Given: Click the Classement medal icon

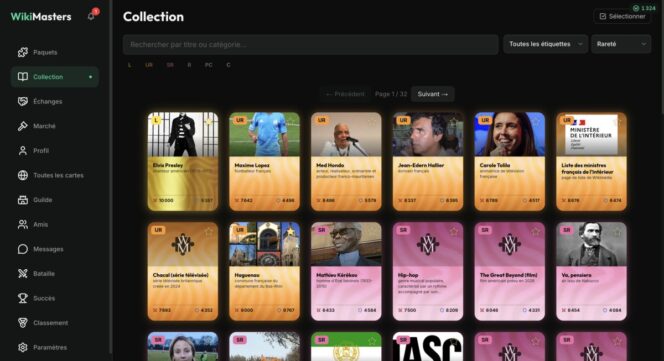Looking at the screenshot, I should (x=23, y=322).
